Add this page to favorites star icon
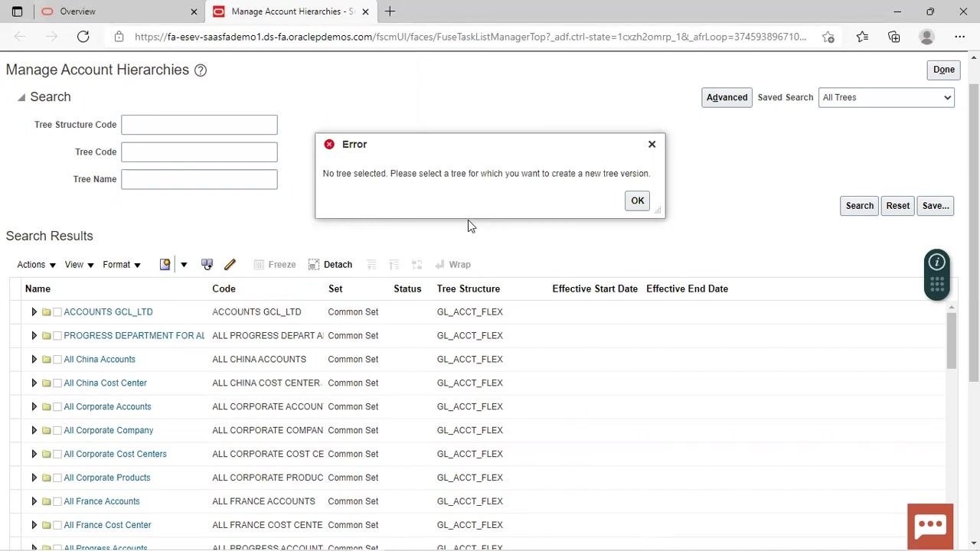Image resolution: width=980 pixels, height=551 pixels. pyautogui.click(x=828, y=37)
